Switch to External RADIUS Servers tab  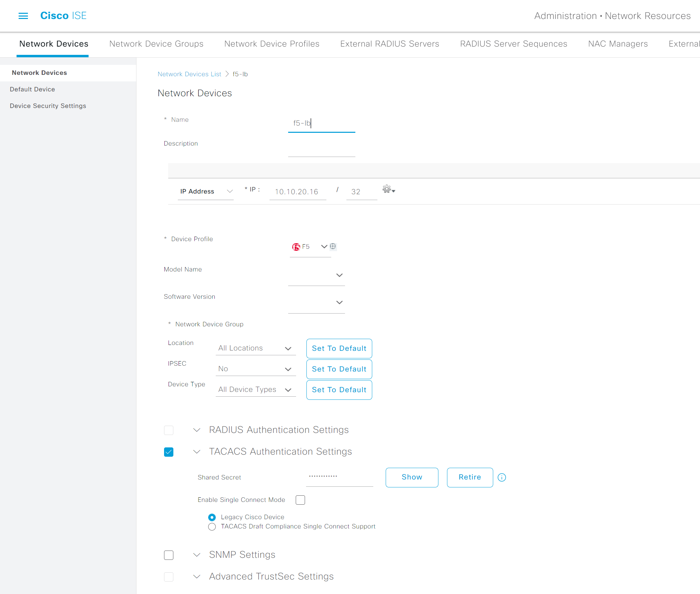pos(389,44)
